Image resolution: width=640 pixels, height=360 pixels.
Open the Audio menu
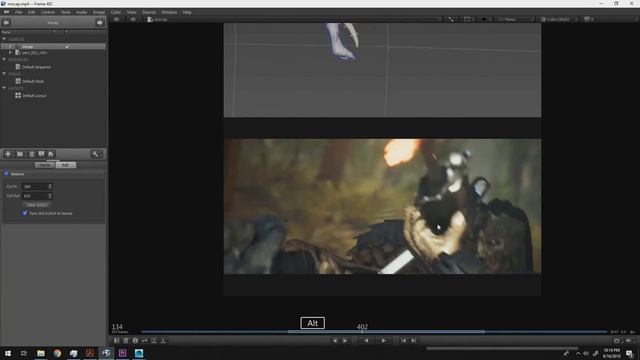(82, 12)
